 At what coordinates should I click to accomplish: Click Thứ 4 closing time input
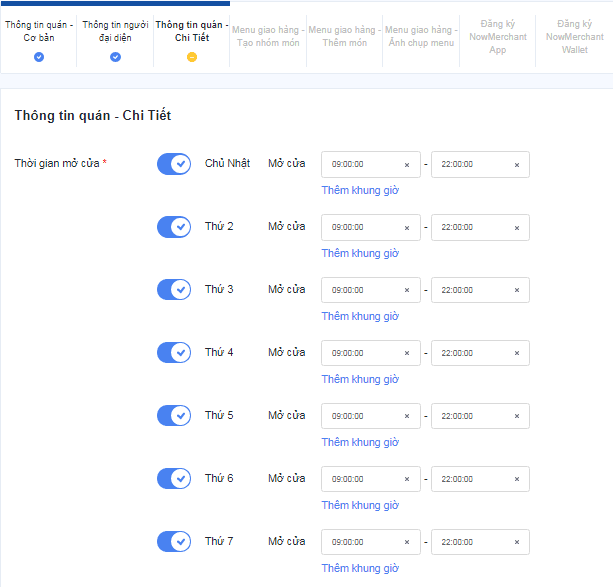480,353
